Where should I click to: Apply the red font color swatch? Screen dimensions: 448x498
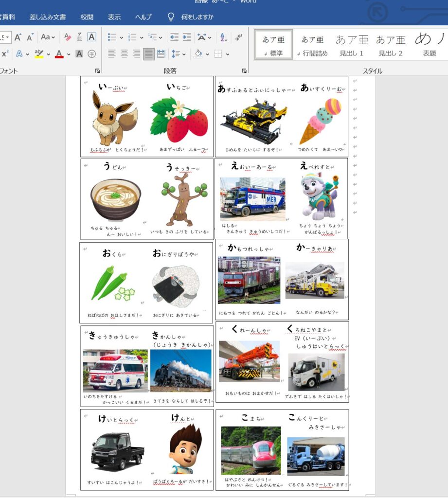(59, 54)
